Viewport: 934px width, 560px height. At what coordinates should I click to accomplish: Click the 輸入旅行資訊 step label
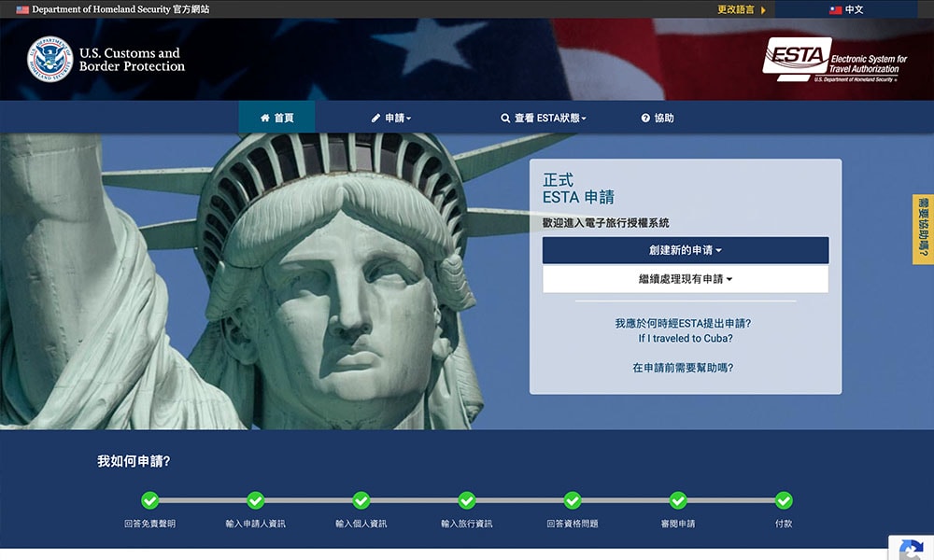[x=467, y=524]
